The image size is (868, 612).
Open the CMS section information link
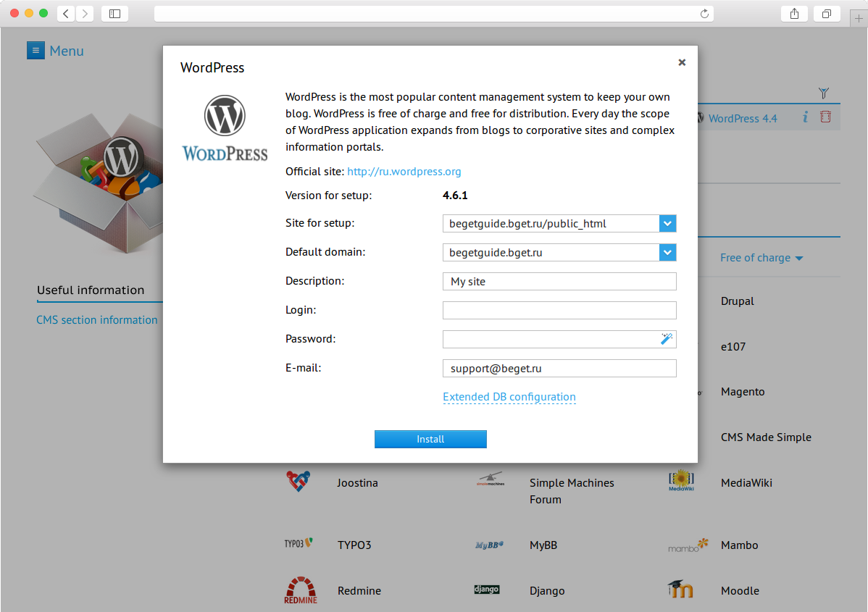click(x=97, y=320)
